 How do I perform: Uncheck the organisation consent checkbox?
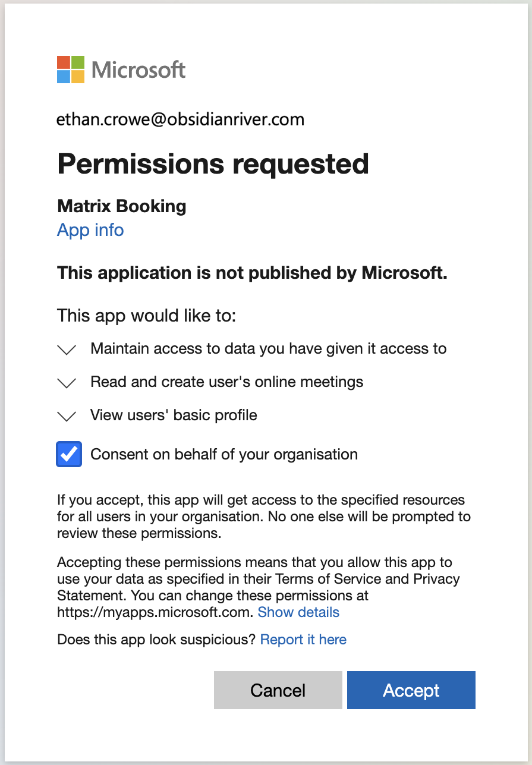tap(69, 455)
